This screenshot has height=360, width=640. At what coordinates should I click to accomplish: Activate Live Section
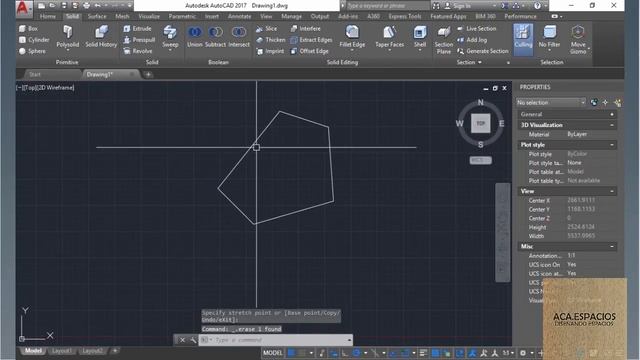476,29
